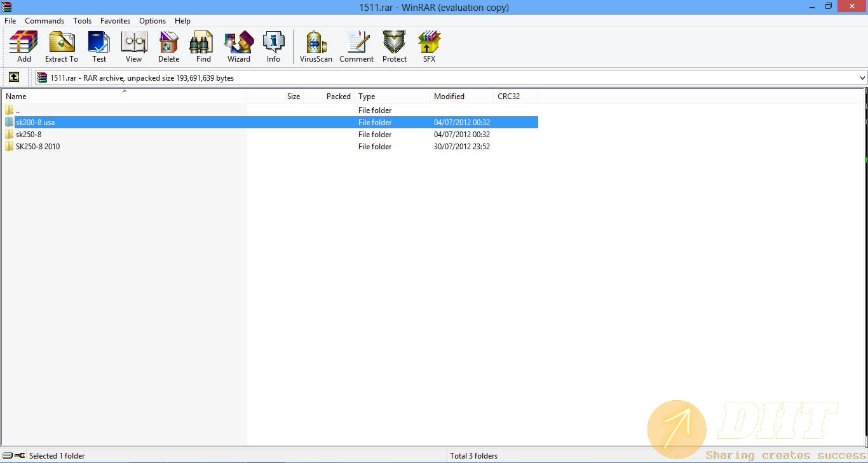868x463 pixels.
Task: Sort by the CRC32 column header
Action: click(516, 97)
